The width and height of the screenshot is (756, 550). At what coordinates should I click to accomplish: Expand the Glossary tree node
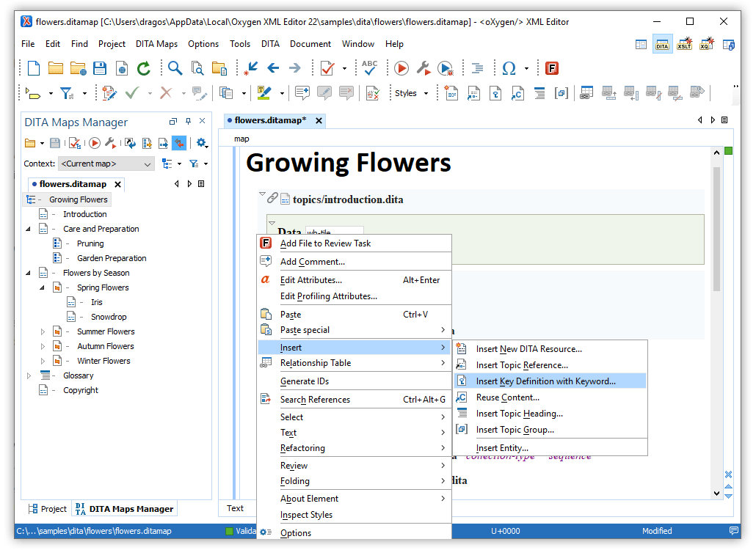tap(29, 375)
